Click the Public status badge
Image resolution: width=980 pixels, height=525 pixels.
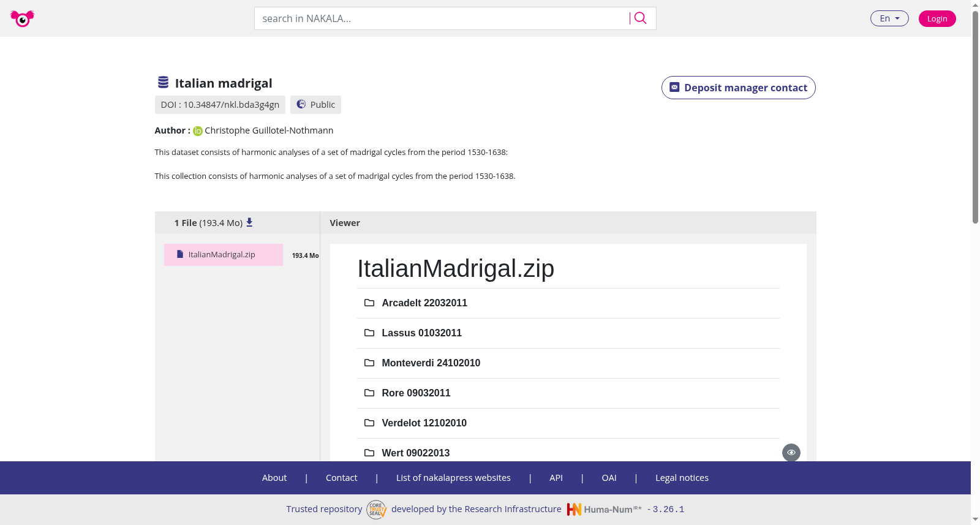[315, 105]
